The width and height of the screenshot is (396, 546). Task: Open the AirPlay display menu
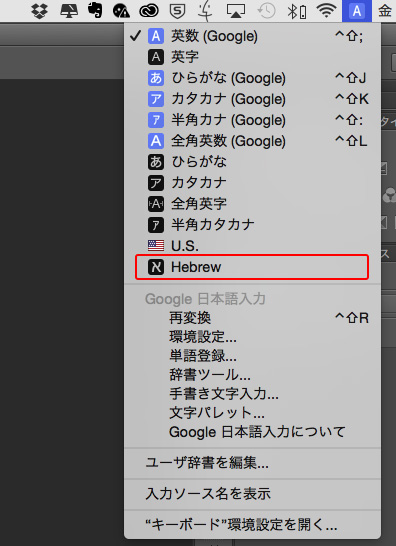236,11
